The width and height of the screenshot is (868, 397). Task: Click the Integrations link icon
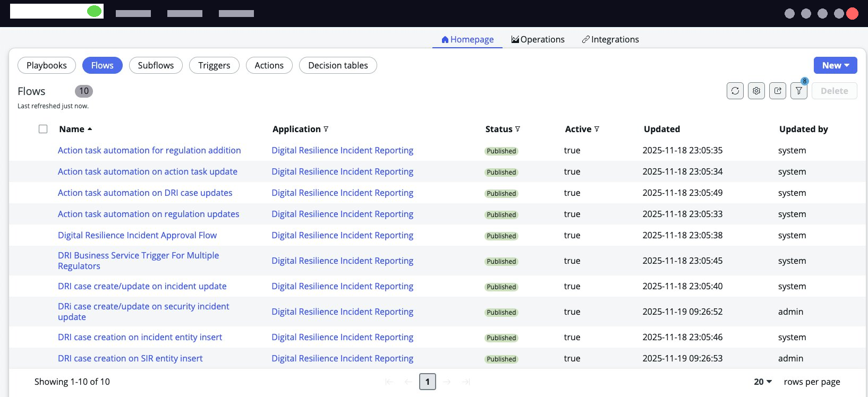[x=586, y=40]
